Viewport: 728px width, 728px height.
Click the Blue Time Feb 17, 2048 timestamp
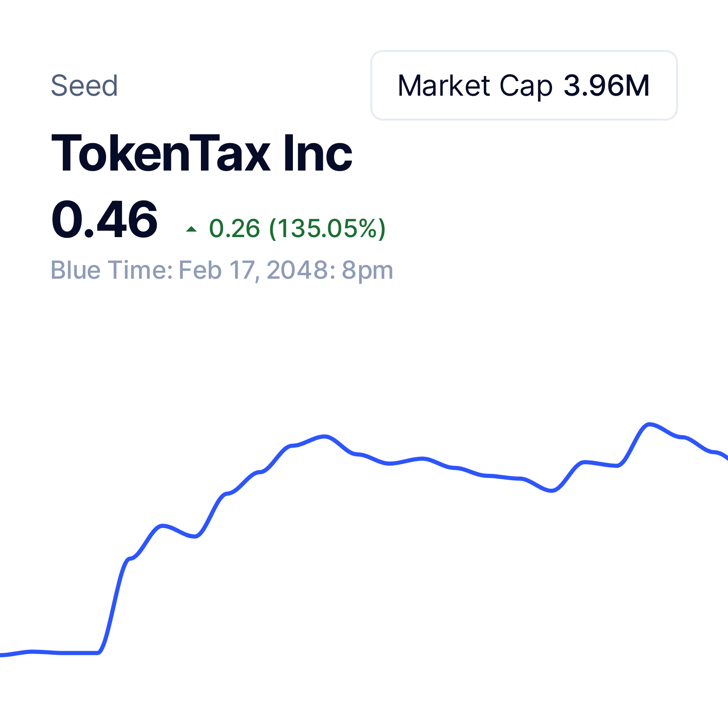click(222, 270)
